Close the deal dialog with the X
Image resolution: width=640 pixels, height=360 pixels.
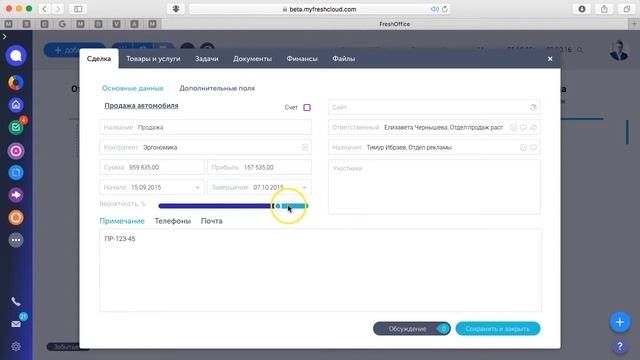click(x=550, y=59)
